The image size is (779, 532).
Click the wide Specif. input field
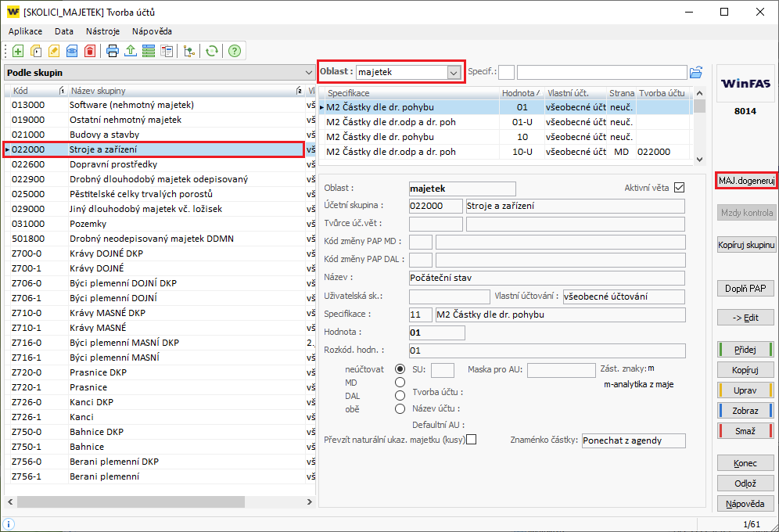click(x=602, y=73)
